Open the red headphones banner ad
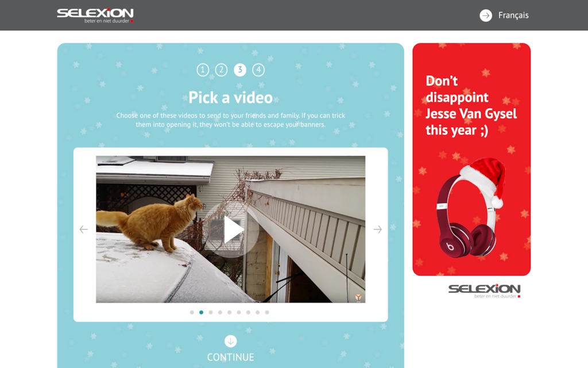 [471, 159]
